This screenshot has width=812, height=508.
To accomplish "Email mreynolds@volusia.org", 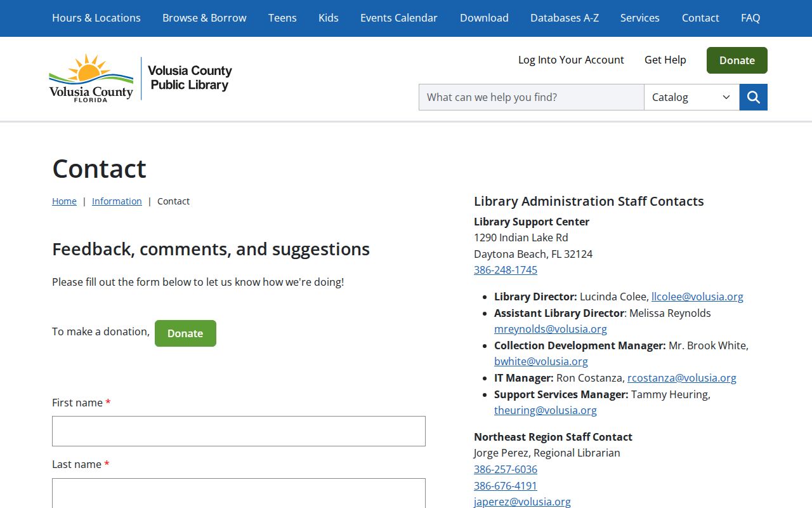I will click(551, 329).
